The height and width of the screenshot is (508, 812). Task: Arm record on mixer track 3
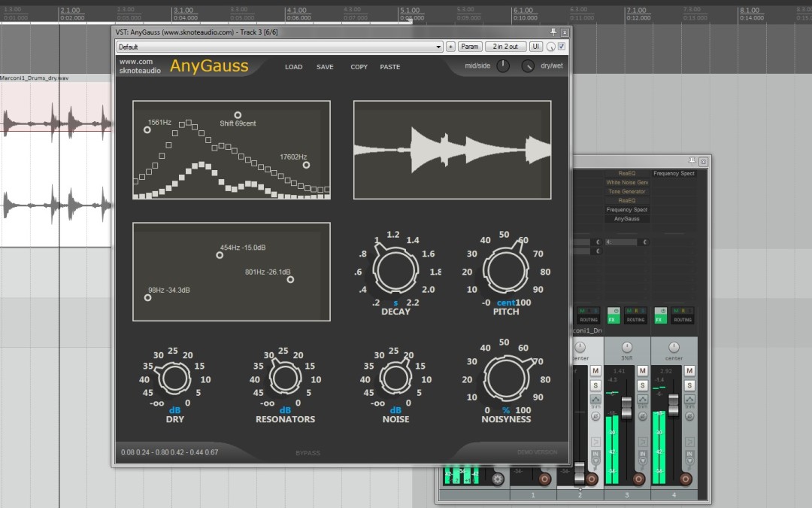pyautogui.click(x=638, y=479)
